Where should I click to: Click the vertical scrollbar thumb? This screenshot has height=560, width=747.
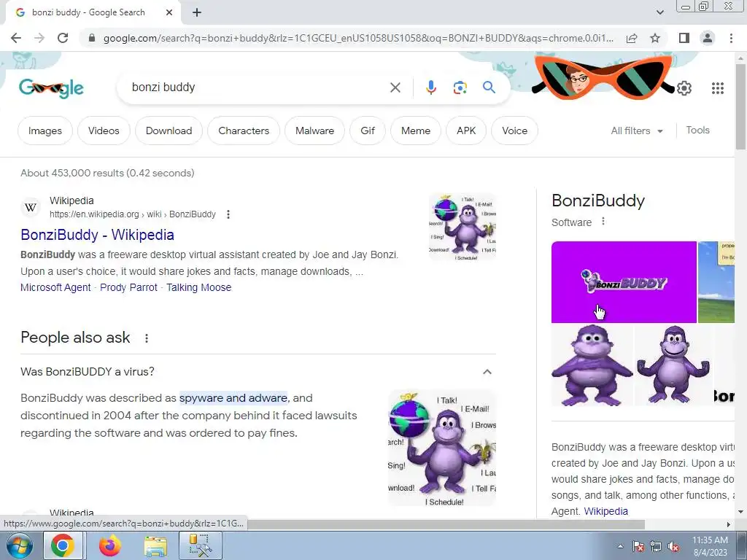(x=740, y=107)
